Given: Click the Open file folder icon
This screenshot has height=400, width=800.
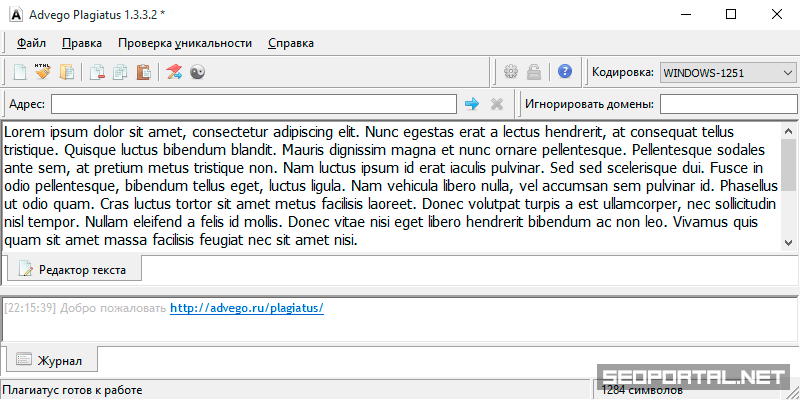Looking at the screenshot, I should coord(66,72).
